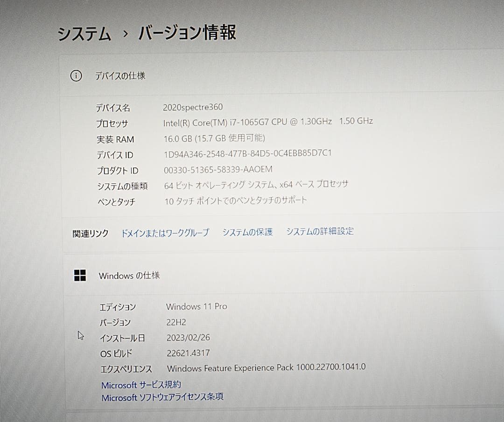Click the breadcrumb chevron separator
Image resolution: width=504 pixels, height=422 pixels.
(x=126, y=34)
